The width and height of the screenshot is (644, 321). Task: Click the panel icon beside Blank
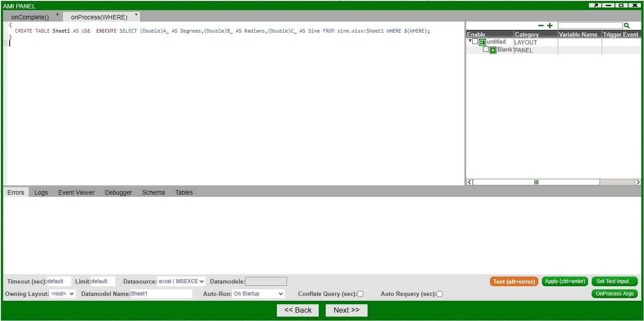[x=492, y=50]
